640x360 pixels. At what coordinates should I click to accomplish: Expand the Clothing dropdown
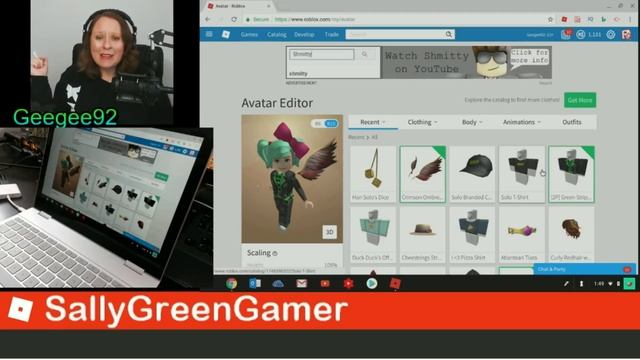pos(422,122)
